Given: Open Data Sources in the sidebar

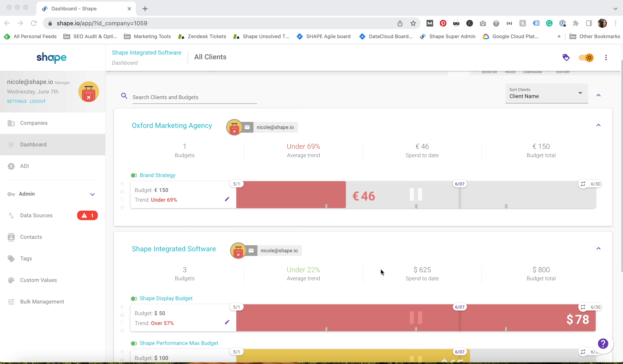Looking at the screenshot, I should [x=53, y=215].
